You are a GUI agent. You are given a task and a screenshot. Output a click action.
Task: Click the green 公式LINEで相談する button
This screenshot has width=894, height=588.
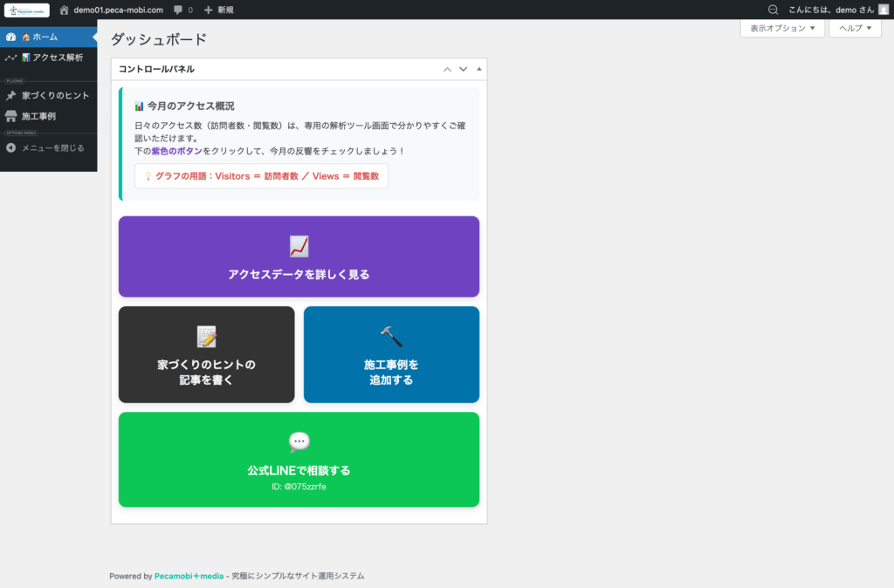[299, 460]
